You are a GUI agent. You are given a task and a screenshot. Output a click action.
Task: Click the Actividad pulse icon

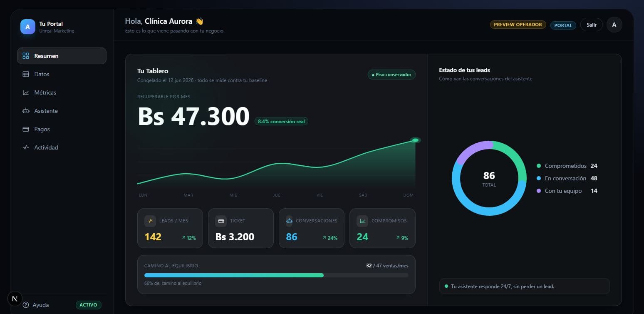click(x=26, y=147)
